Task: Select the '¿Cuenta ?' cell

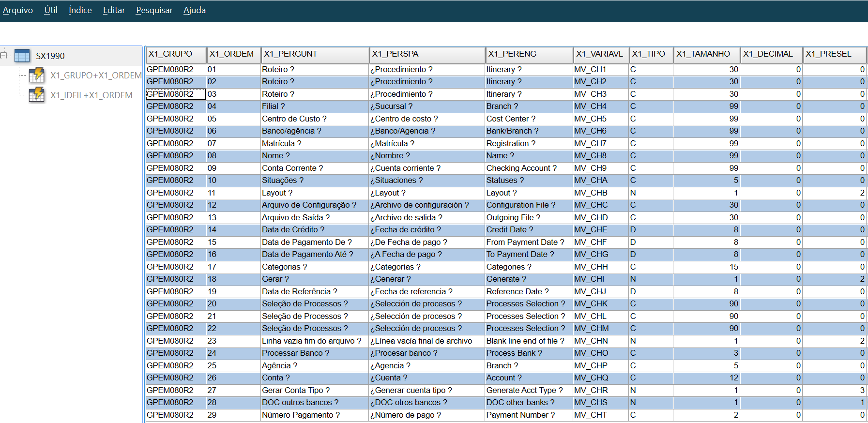Action: pos(427,378)
